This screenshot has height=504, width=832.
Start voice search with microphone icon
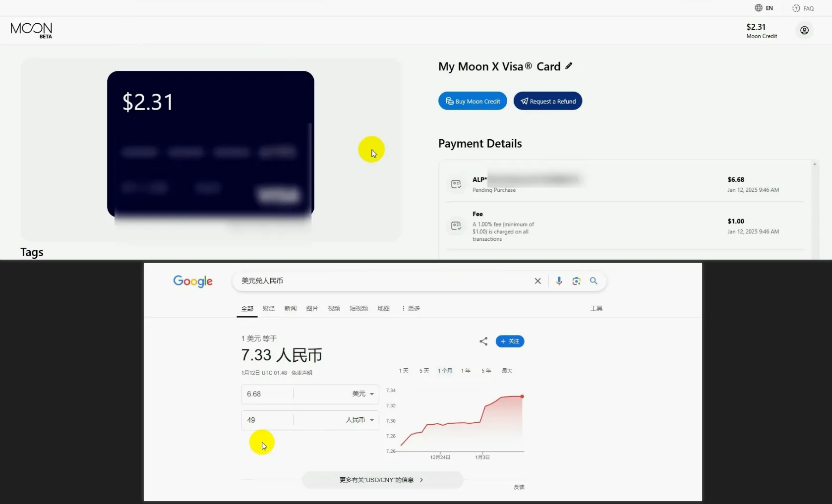coord(559,281)
